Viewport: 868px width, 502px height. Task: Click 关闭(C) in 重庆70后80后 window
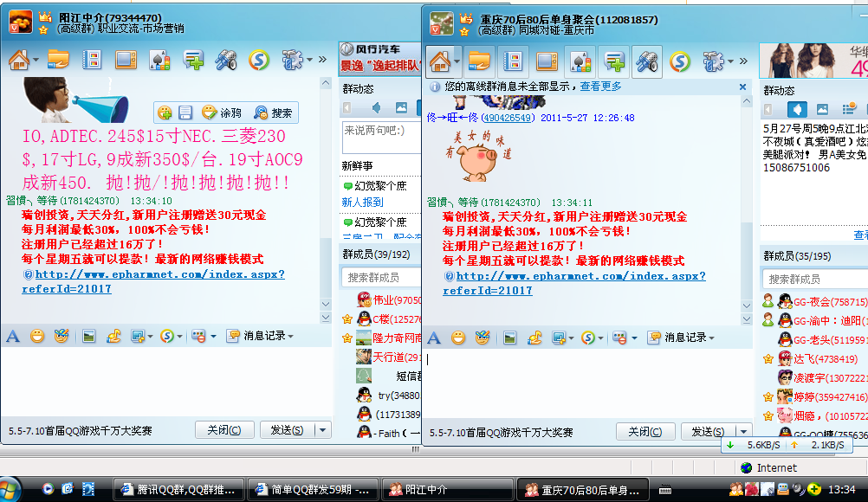645,431
